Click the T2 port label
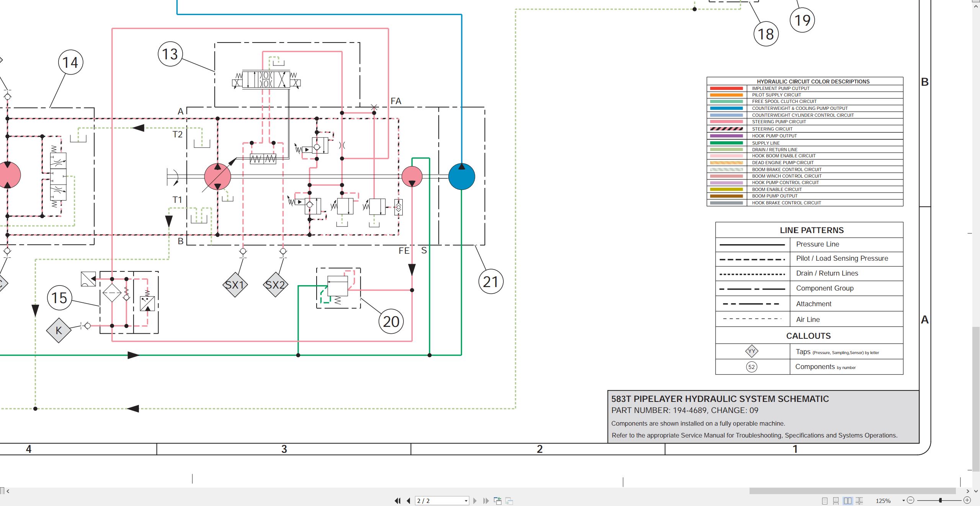Screen dimensions: 980x506 [177, 134]
